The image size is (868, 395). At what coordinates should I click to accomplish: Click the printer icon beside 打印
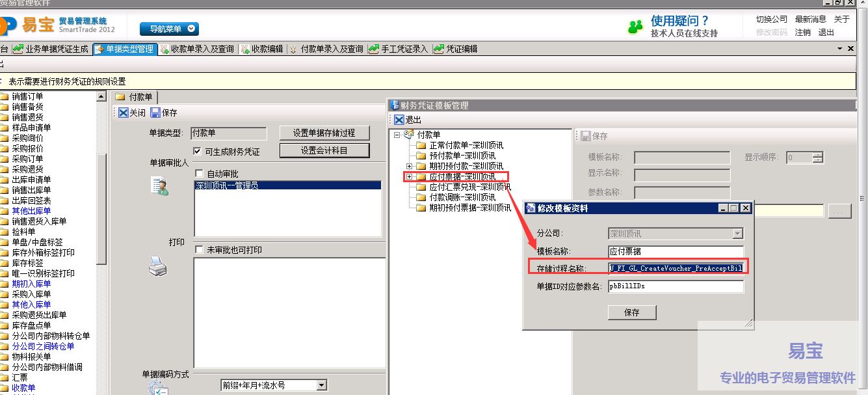(x=158, y=266)
